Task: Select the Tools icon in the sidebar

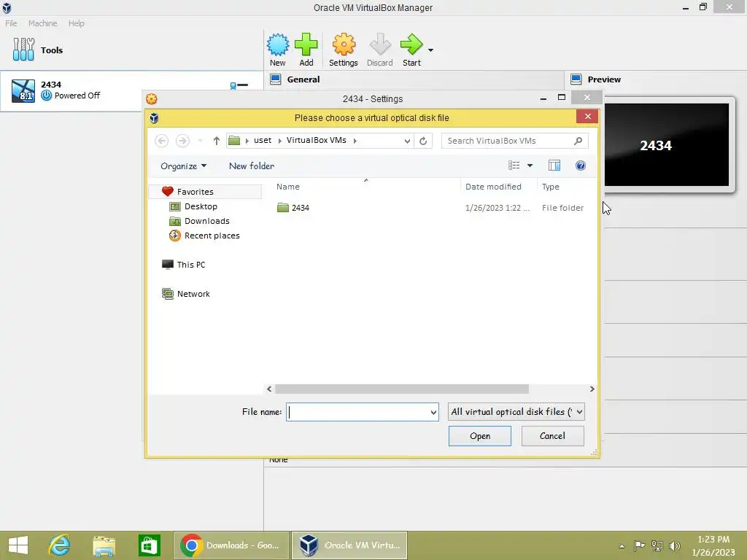Action: coord(23,50)
